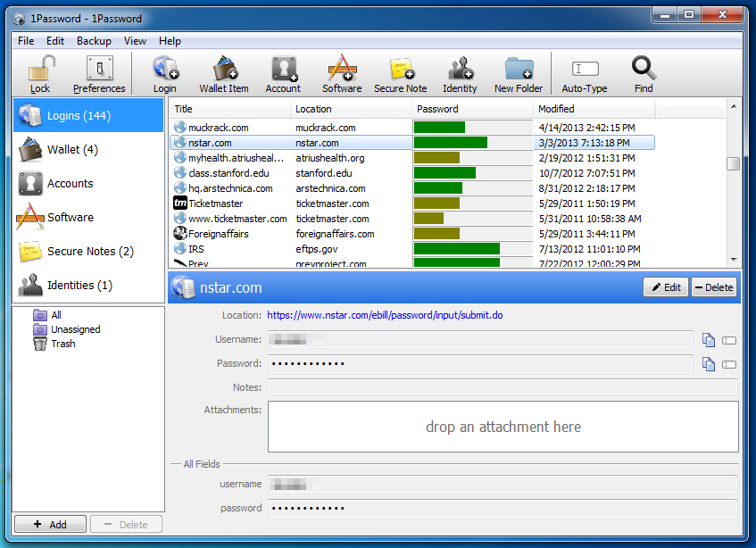The height and width of the screenshot is (548, 756).
Task: Sort list by Password column header
Action: [472, 109]
